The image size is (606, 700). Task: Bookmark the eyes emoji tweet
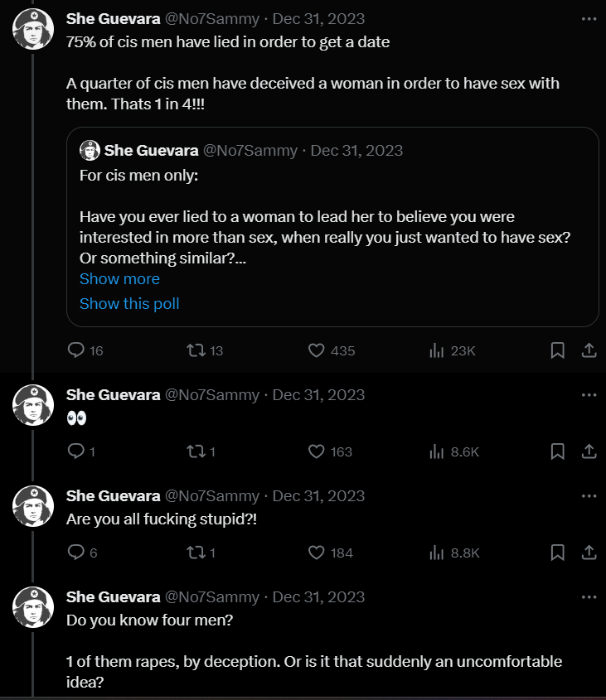[x=558, y=451]
